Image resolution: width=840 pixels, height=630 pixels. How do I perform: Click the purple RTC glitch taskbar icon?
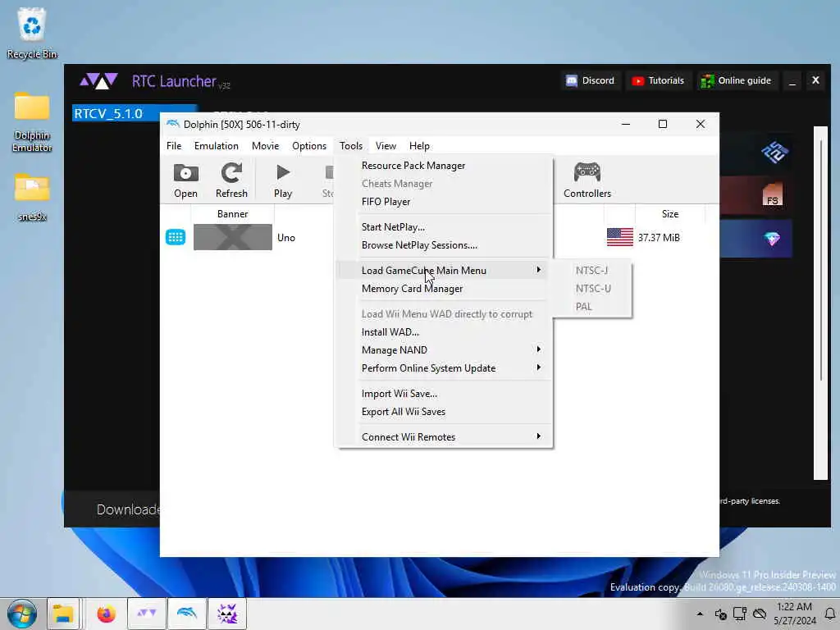coord(227,614)
